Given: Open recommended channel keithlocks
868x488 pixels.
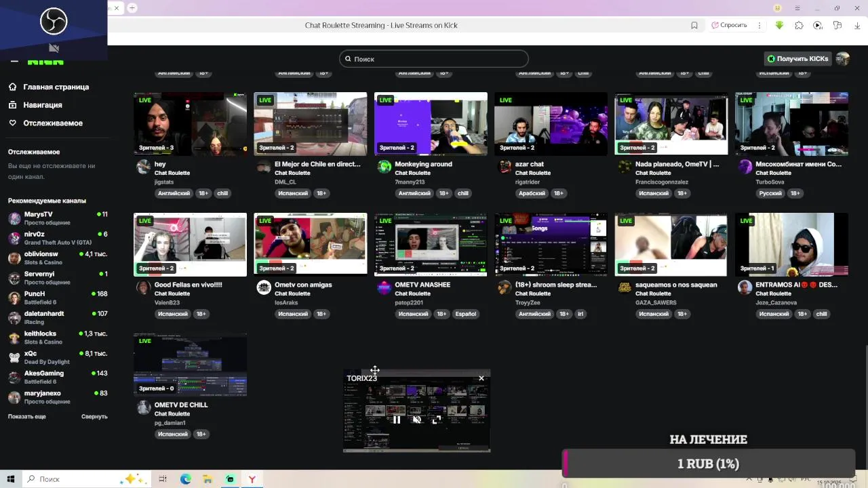Looking at the screenshot, I should 58,338.
